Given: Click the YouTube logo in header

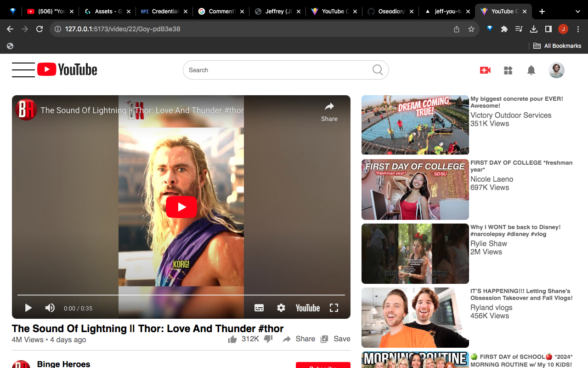Looking at the screenshot, I should pyautogui.click(x=67, y=69).
